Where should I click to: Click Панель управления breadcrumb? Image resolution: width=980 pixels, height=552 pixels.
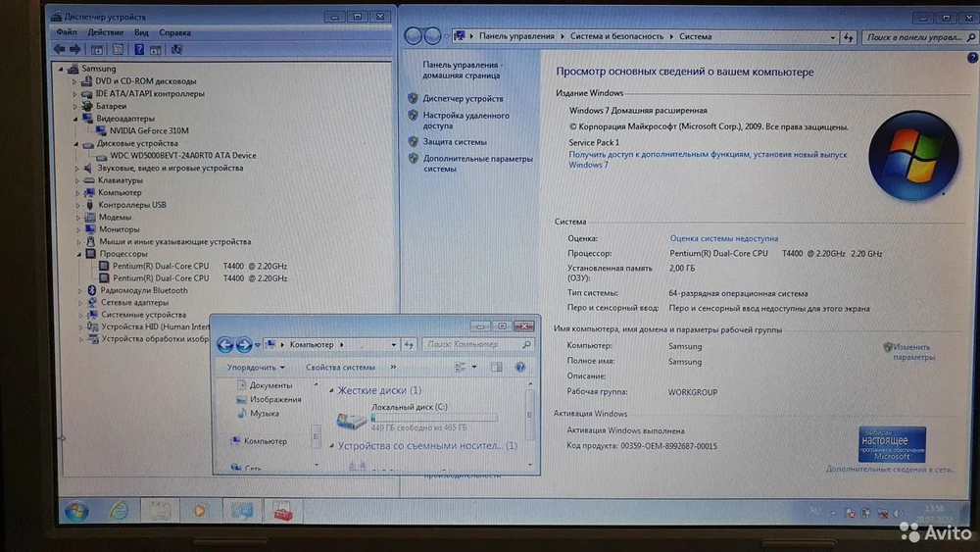tap(516, 36)
